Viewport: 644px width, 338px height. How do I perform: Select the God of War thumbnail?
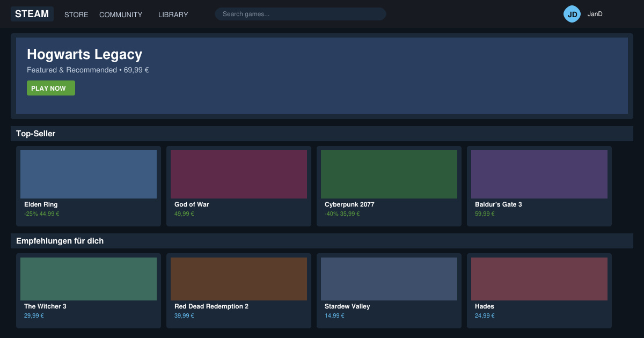click(x=239, y=174)
